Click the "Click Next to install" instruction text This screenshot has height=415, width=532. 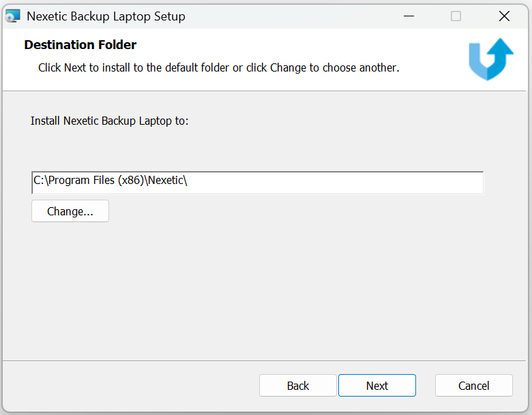coord(218,68)
